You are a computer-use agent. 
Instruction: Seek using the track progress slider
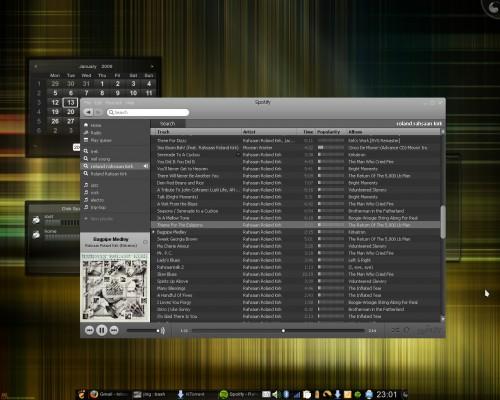click(278, 331)
